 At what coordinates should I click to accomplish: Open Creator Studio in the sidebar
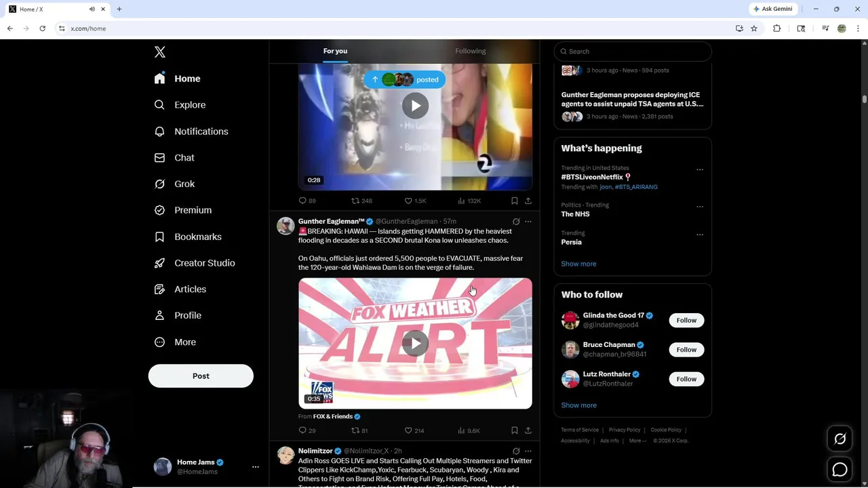195,263
